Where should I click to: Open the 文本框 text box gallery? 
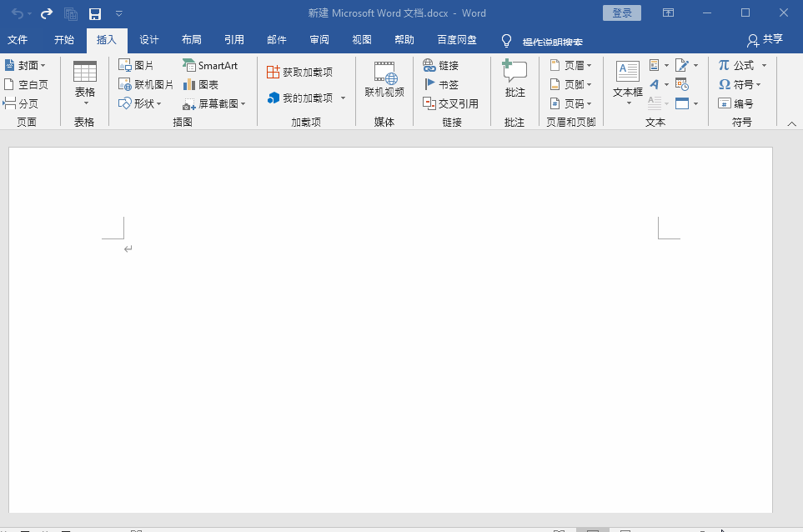(628, 83)
